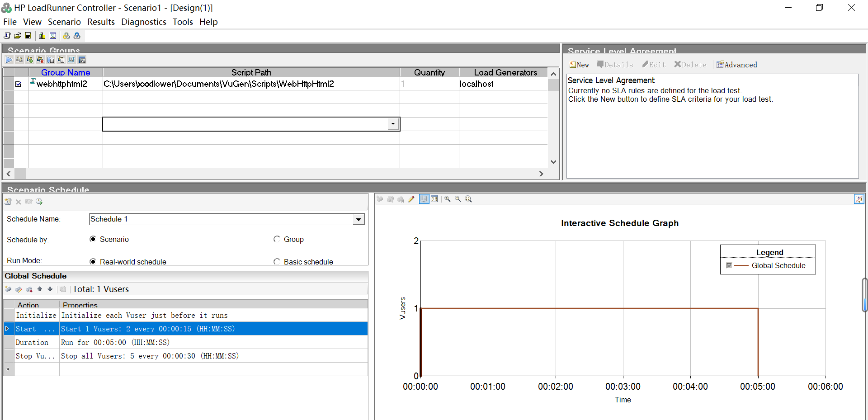Click Edit Action icon in Global Schedule
The image size is (868, 420).
point(19,289)
